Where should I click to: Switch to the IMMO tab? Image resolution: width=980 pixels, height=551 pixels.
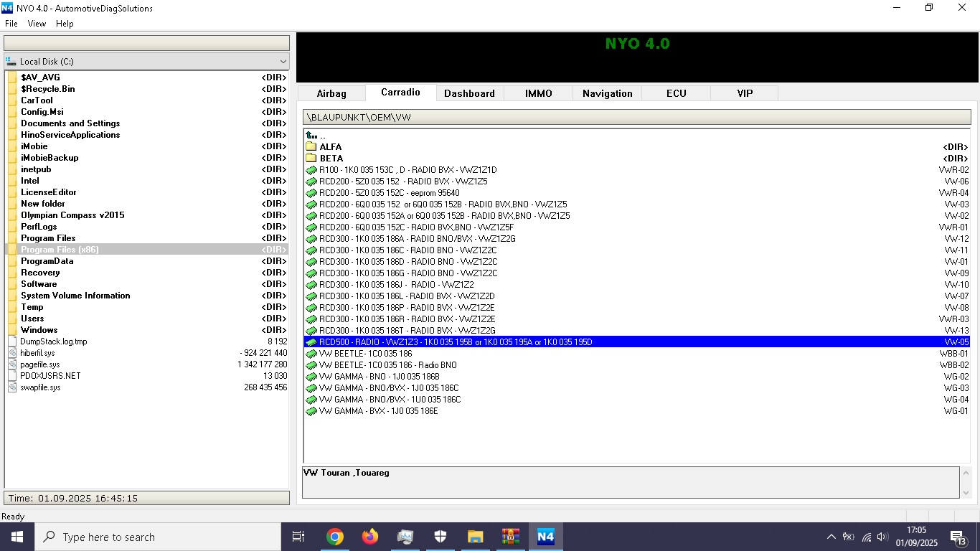pyautogui.click(x=538, y=93)
